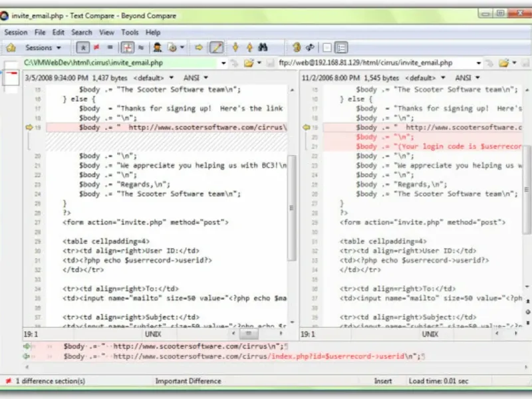This screenshot has height=399, width=532.
Task: Go to the Home view icon
Action: (x=11, y=47)
